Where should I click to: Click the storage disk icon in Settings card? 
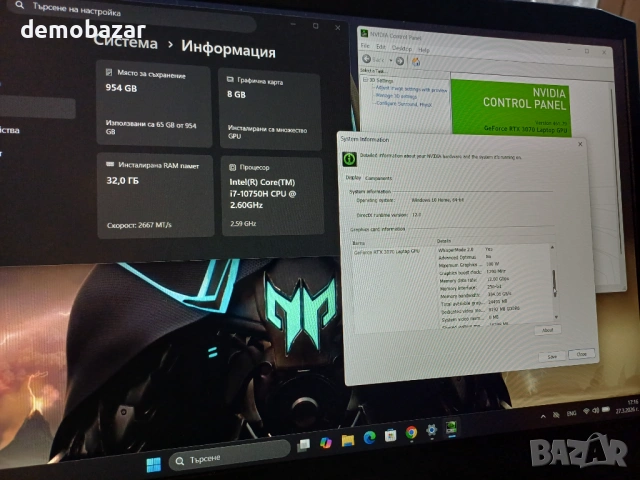[x=109, y=72]
